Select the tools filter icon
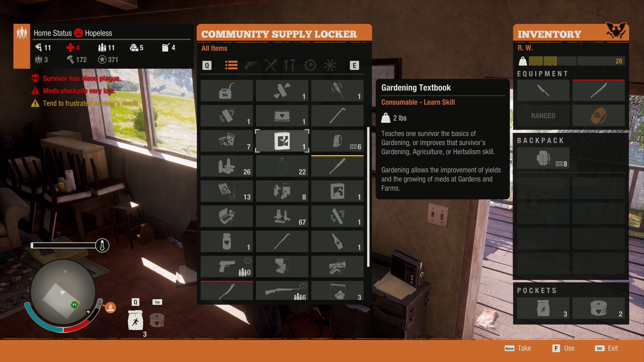This screenshot has width=644, height=362. coord(288,65)
